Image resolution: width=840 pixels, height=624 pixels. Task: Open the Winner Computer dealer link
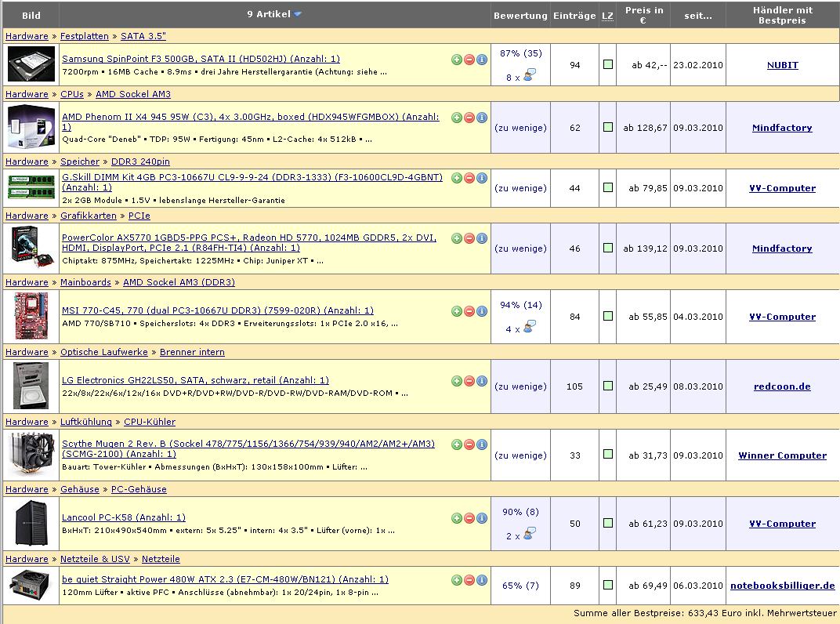coord(782,455)
